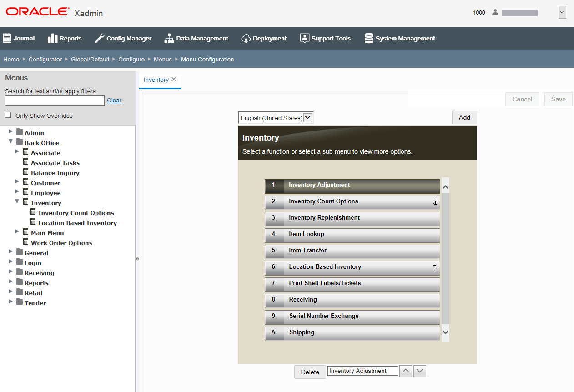The width and height of the screenshot is (574, 392).
Task: Click the Deployment cloud icon
Action: coord(246,38)
